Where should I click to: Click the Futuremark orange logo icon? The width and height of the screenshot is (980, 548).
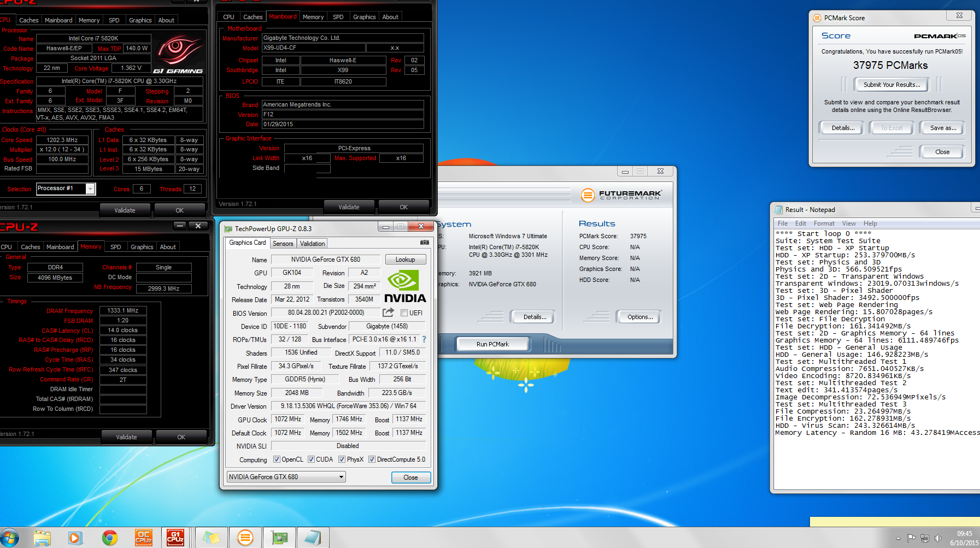(588, 195)
